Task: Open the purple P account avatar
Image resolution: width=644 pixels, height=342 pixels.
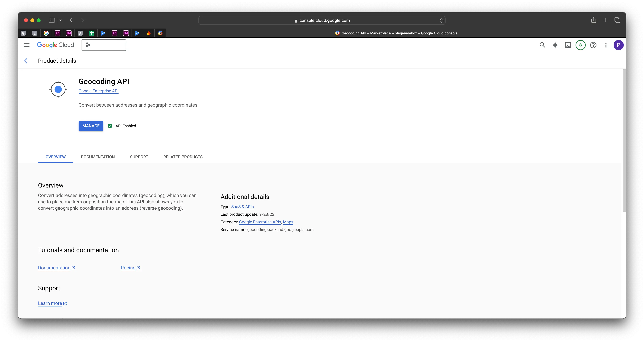Action: (x=618, y=45)
